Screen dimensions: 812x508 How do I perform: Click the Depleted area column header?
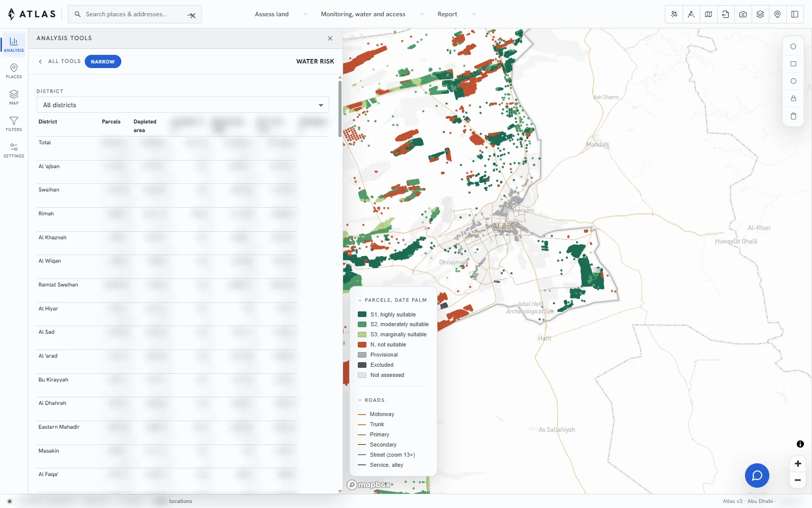coord(145,126)
